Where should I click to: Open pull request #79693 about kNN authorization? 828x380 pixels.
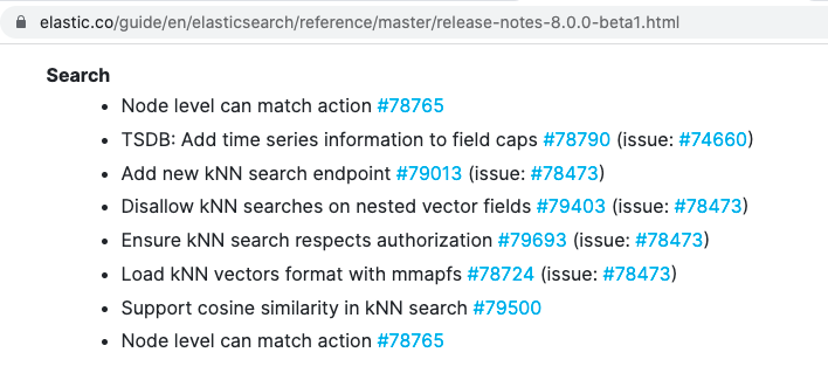[532, 240]
